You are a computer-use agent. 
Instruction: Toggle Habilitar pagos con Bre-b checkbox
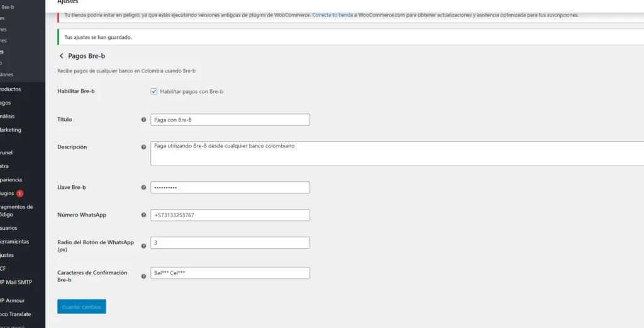coord(154,92)
